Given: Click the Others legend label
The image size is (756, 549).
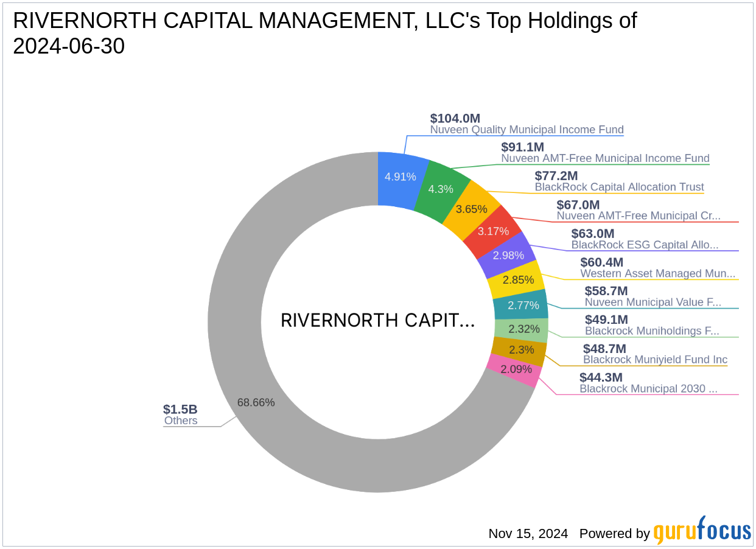Looking at the screenshot, I should click(181, 421).
